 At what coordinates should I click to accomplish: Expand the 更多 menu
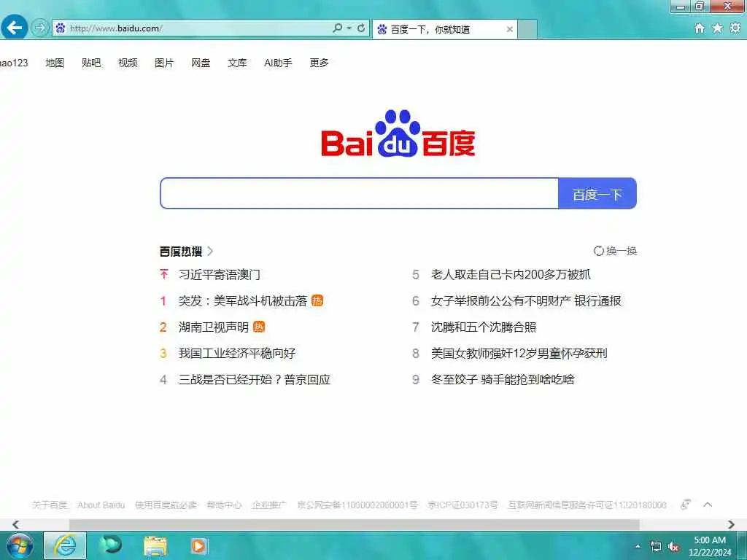coord(320,63)
